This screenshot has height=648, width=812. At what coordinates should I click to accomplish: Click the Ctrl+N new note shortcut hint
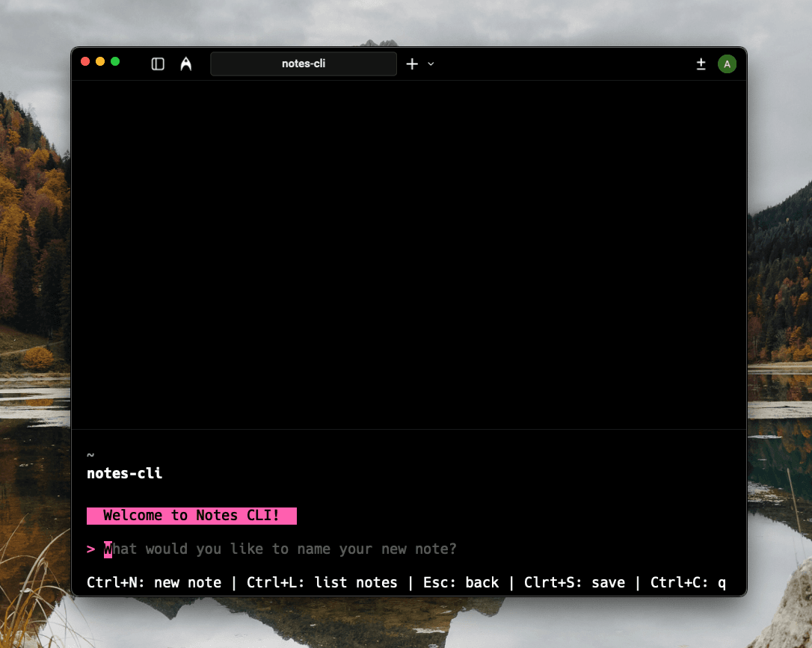[x=153, y=582]
